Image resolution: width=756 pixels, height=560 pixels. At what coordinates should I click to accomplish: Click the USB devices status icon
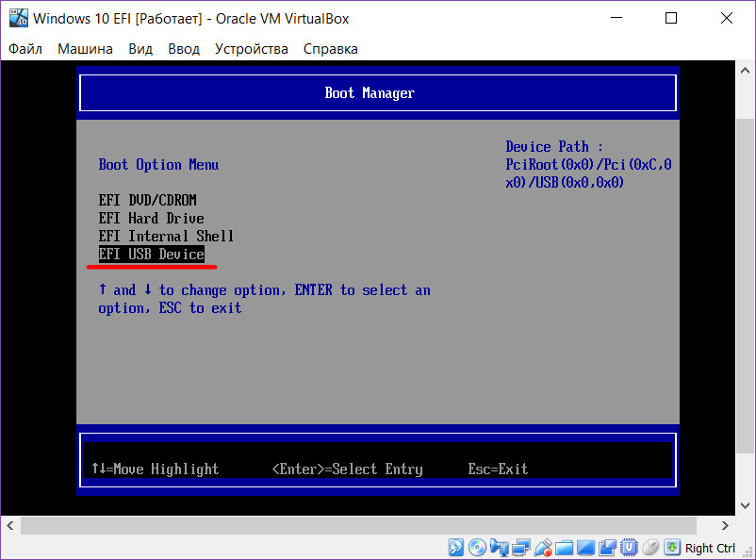[x=543, y=548]
